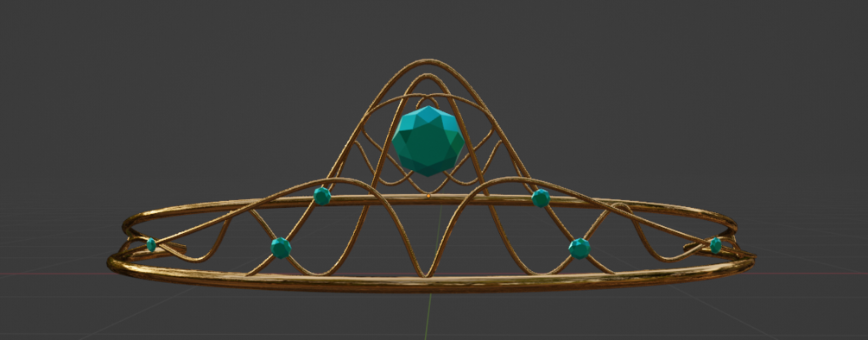Pick the upper-right small gem on the ring

coord(541,198)
